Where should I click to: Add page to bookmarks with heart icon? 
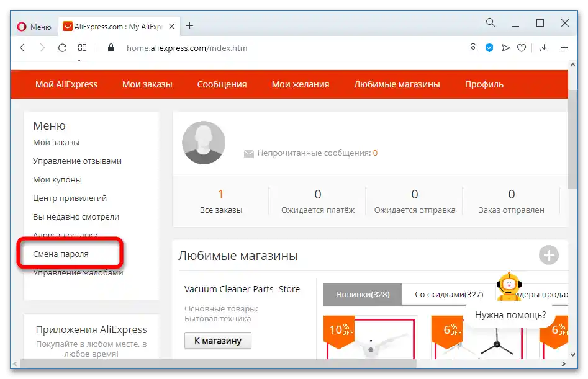pyautogui.click(x=521, y=48)
